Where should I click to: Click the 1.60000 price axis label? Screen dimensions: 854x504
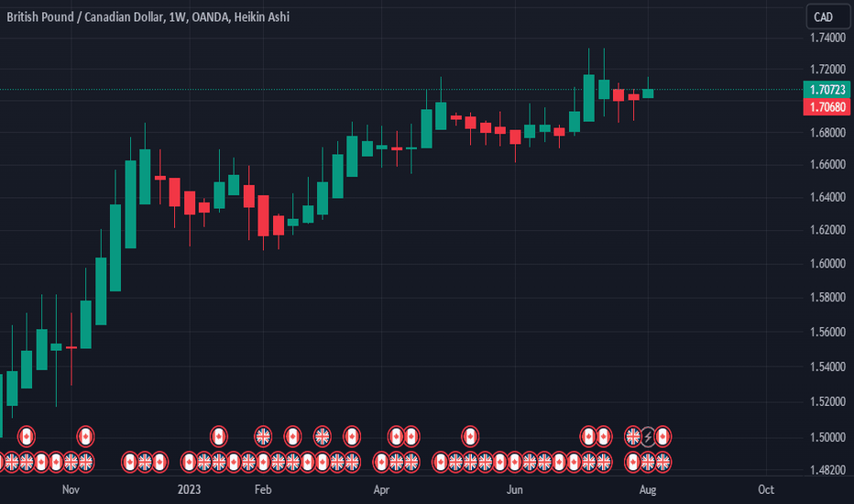tap(827, 264)
